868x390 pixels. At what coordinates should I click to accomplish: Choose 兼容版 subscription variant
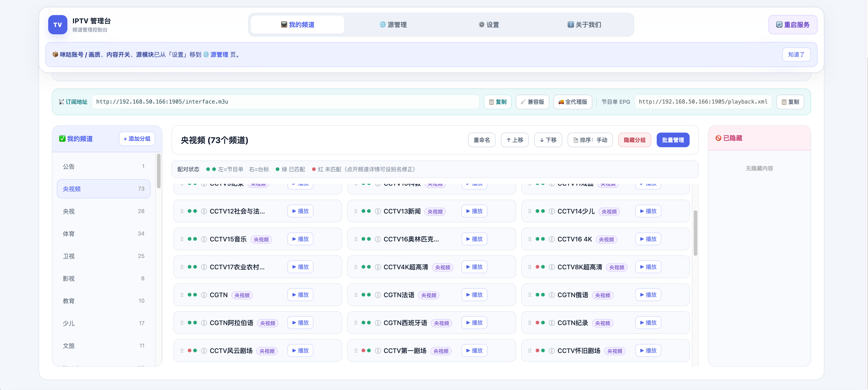(x=532, y=102)
